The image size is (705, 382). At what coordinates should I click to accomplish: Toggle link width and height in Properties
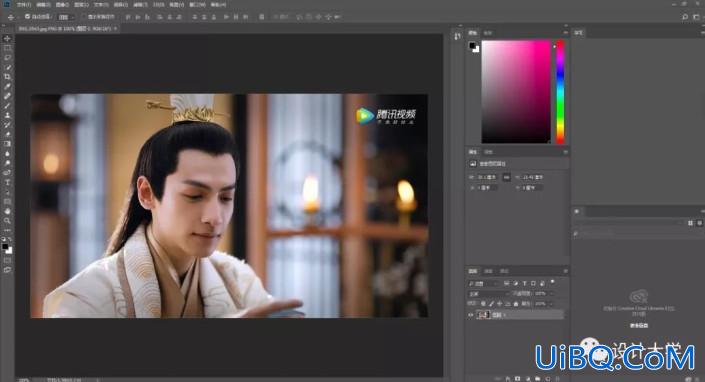507,177
